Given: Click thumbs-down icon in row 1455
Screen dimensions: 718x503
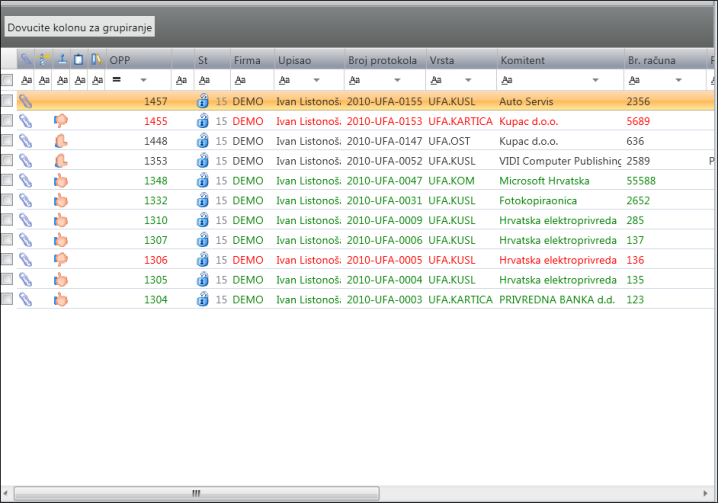Looking at the screenshot, I should (x=61, y=121).
